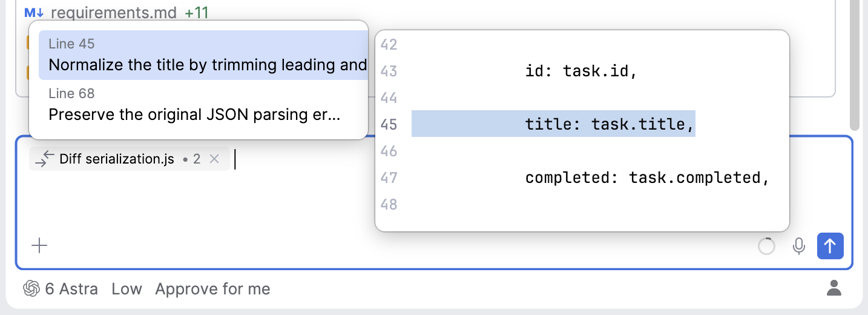This screenshot has width=868, height=315.
Task: Open the Low reasoning effort selector
Action: pyautogui.click(x=127, y=289)
